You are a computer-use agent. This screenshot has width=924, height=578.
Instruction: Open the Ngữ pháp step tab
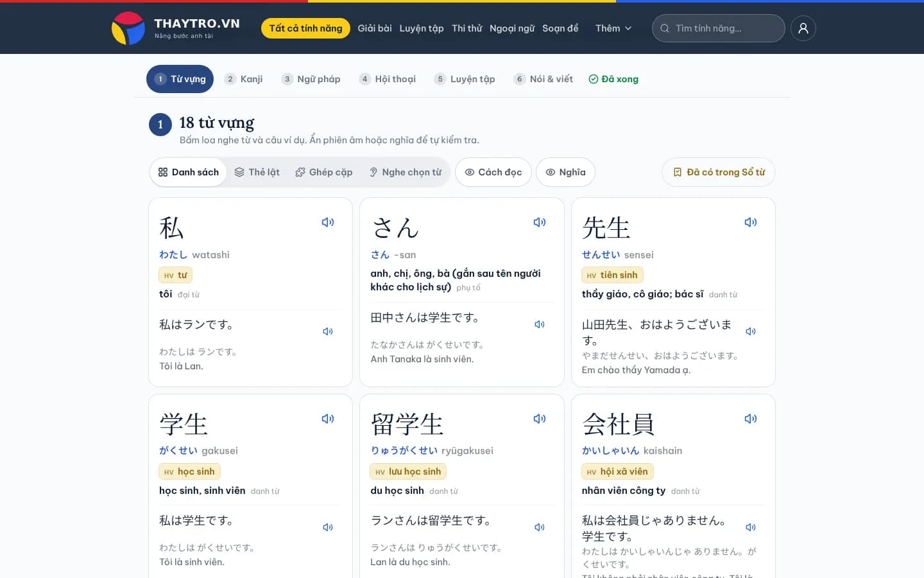tap(311, 79)
